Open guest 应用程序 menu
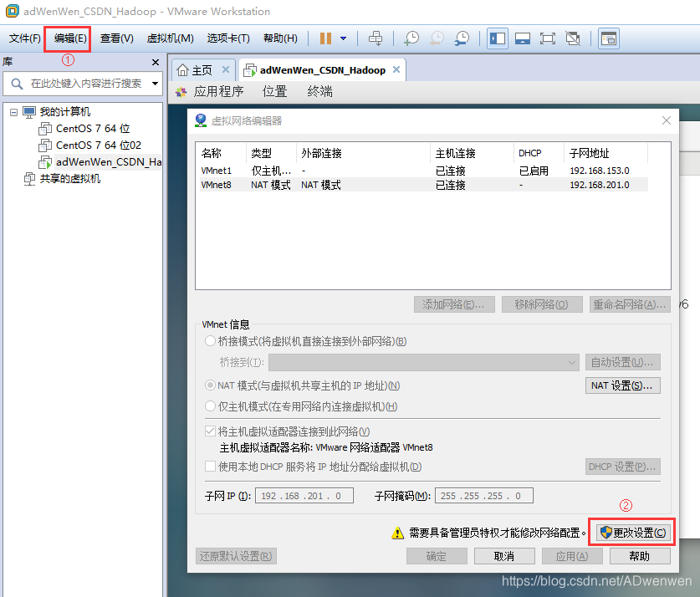 [x=218, y=92]
